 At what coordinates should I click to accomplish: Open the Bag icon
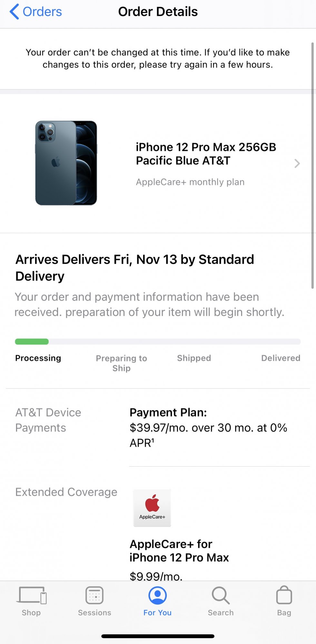pos(284,595)
